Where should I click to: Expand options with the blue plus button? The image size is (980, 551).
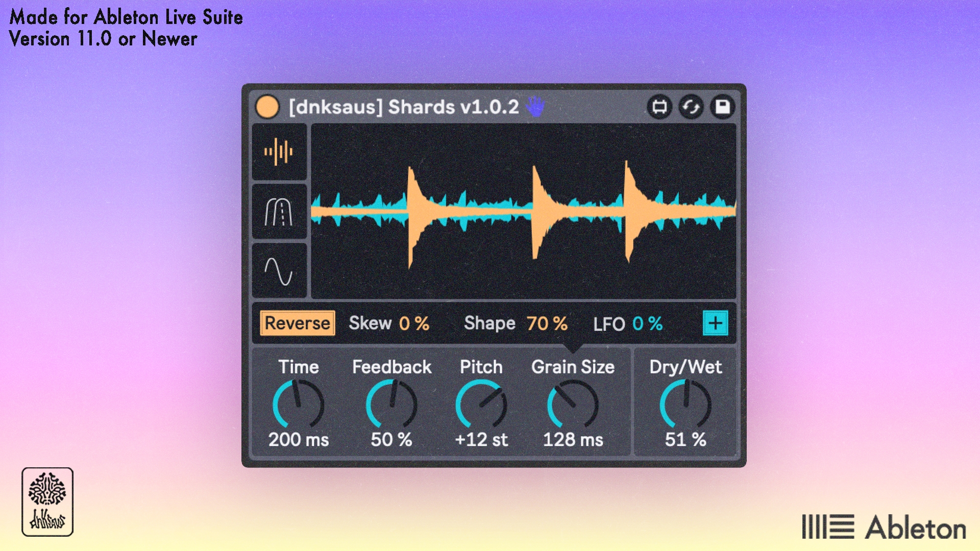[715, 323]
